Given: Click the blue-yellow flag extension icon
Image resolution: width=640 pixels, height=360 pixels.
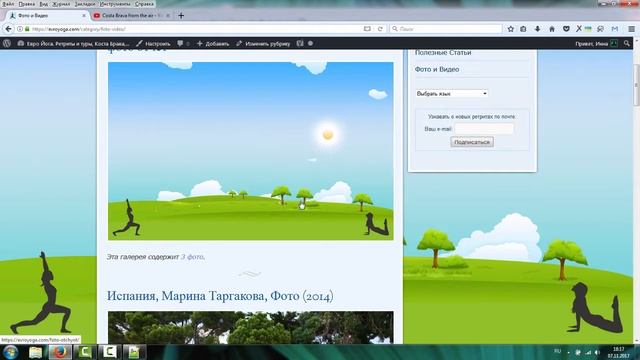Looking at the screenshot, I should click(588, 29).
